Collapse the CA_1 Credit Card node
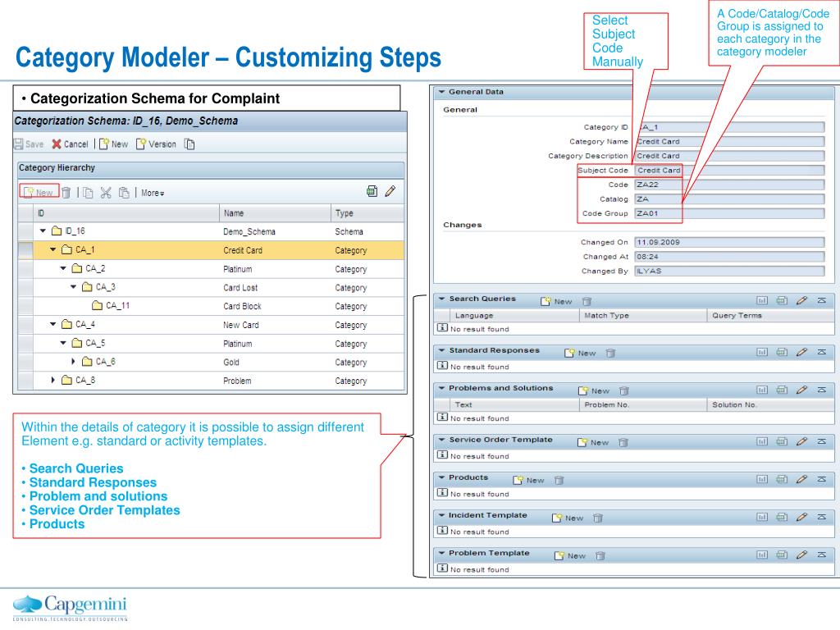840x630 pixels. click(x=53, y=249)
